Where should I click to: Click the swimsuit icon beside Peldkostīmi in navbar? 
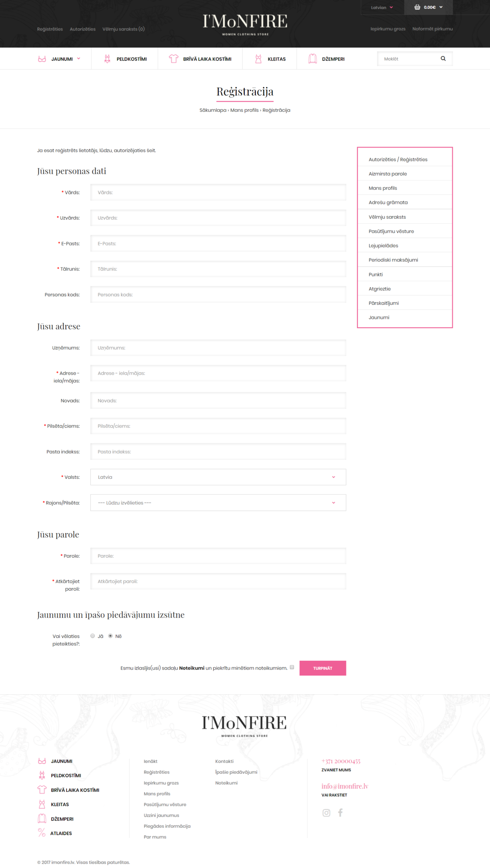tap(107, 59)
